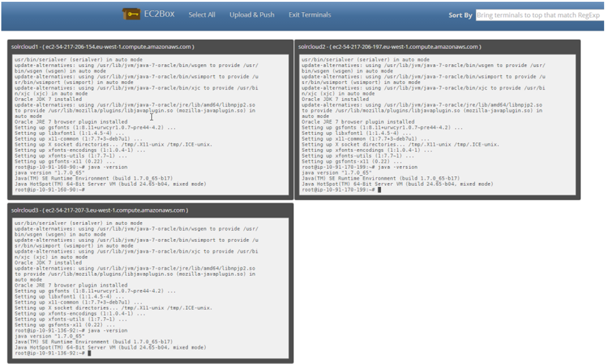Click the root@ip-10-91-136-92 bottom prompt in solrcloud3

(x=50, y=353)
